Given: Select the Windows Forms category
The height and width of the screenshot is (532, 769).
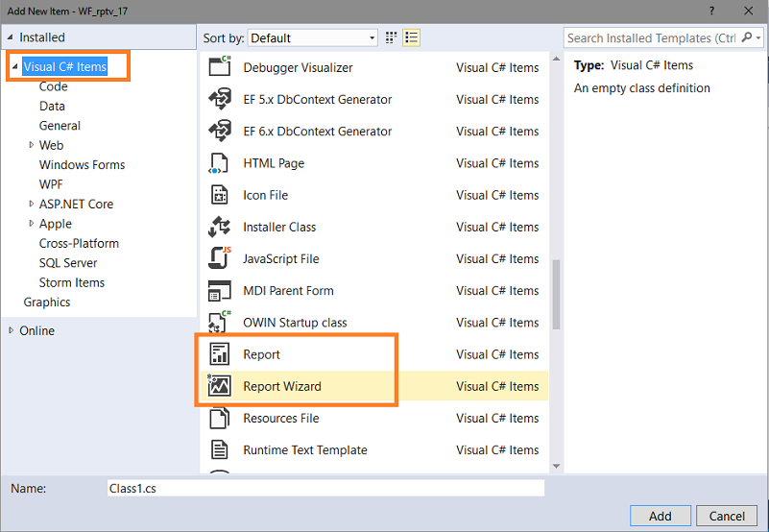Looking at the screenshot, I should [82, 165].
